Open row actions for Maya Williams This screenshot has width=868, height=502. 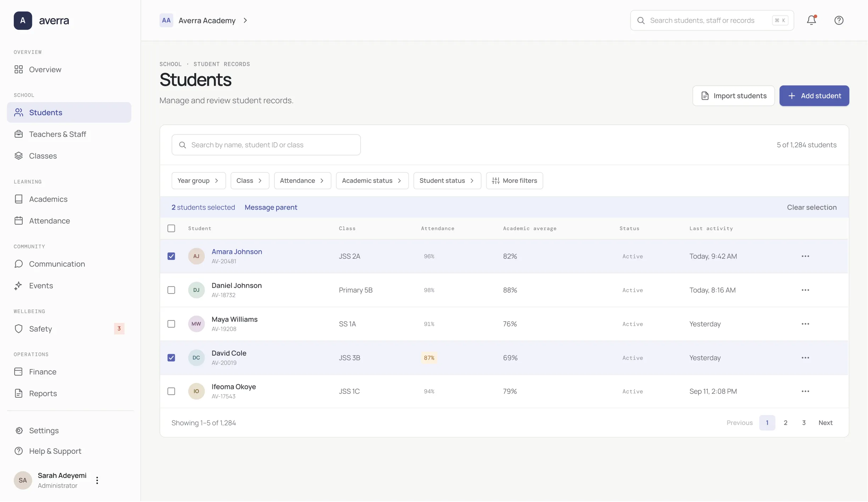pos(805,324)
